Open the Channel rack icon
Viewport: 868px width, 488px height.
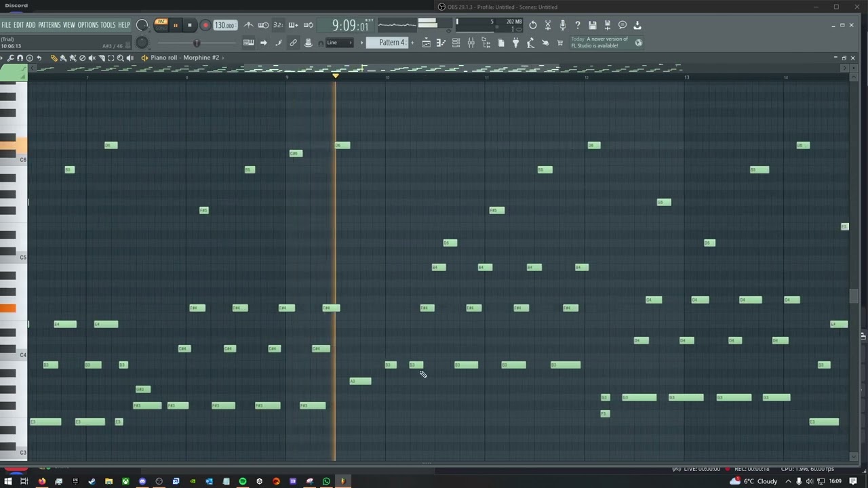tap(456, 43)
